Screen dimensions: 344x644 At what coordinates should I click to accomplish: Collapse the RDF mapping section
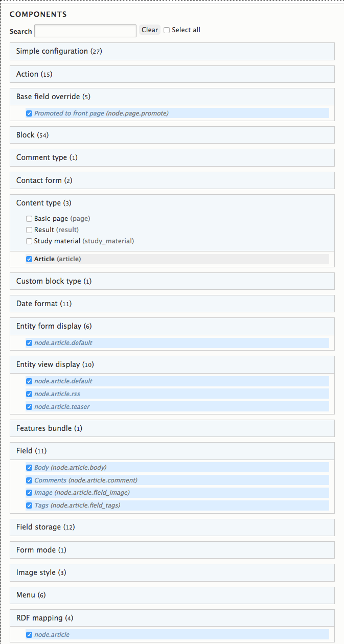tap(172, 618)
